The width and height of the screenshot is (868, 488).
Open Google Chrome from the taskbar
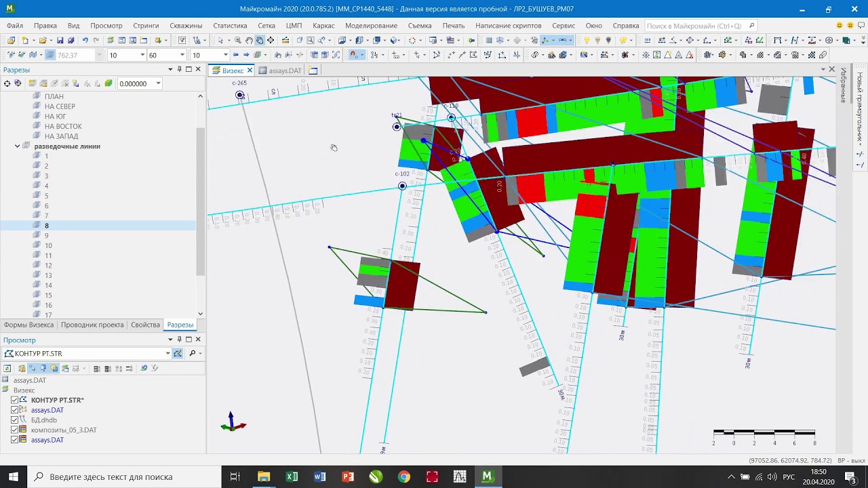pyautogui.click(x=403, y=476)
